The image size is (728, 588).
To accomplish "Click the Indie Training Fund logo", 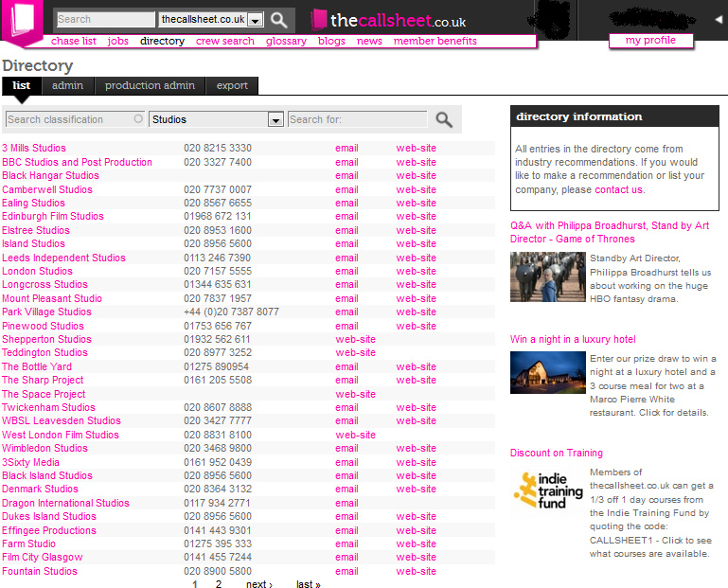I will [548, 490].
